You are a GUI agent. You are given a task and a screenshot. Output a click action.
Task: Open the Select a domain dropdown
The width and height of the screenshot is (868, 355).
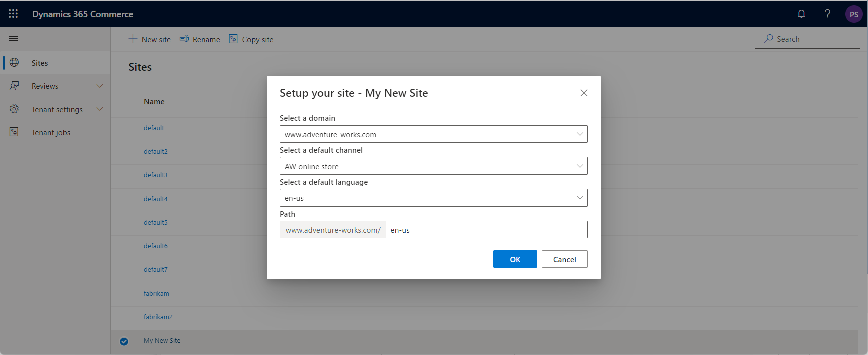433,134
